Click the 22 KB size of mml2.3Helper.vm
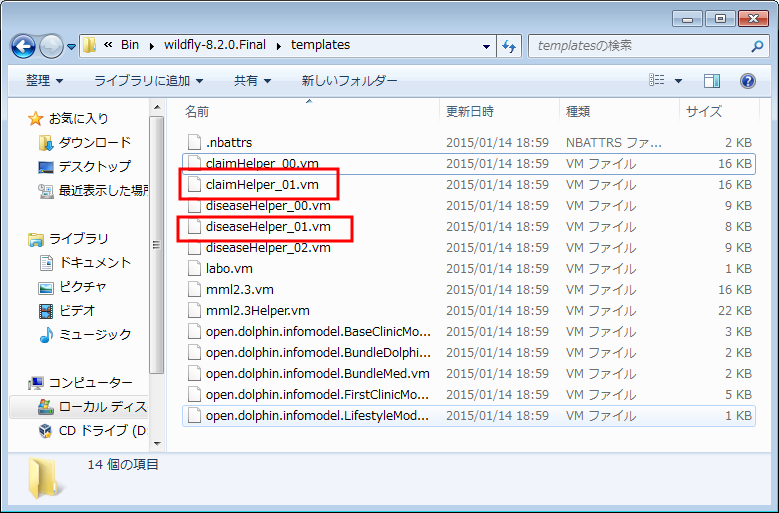Image resolution: width=779 pixels, height=513 pixels. (x=735, y=310)
